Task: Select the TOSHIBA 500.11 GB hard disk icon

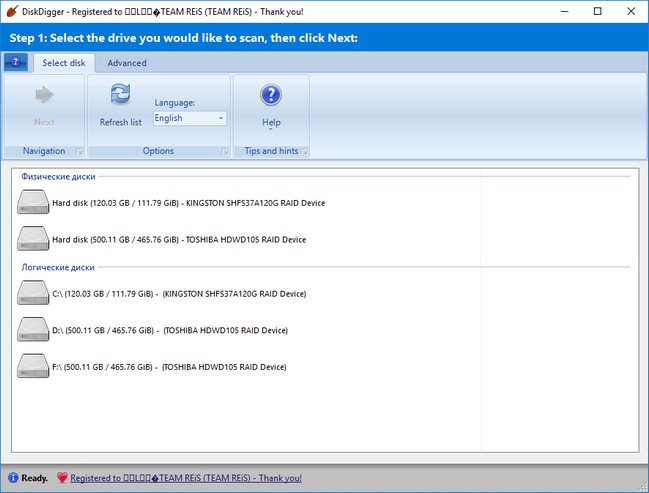Action: point(33,240)
